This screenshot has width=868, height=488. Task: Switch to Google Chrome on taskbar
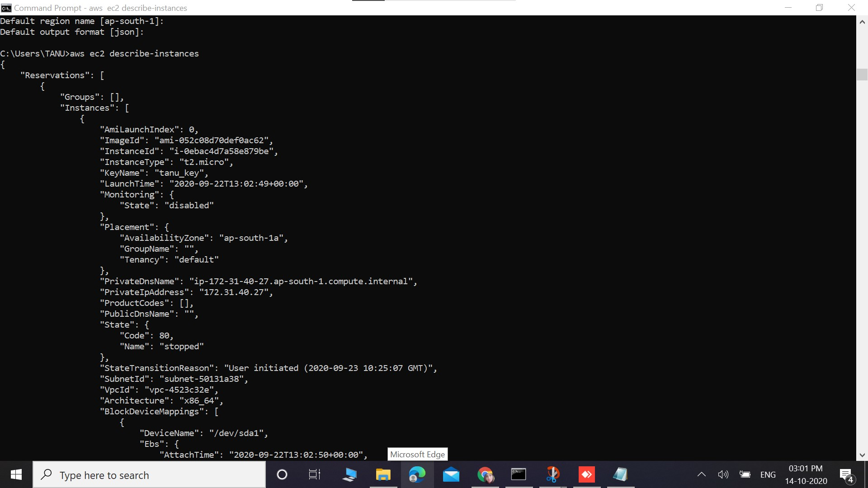tap(485, 474)
